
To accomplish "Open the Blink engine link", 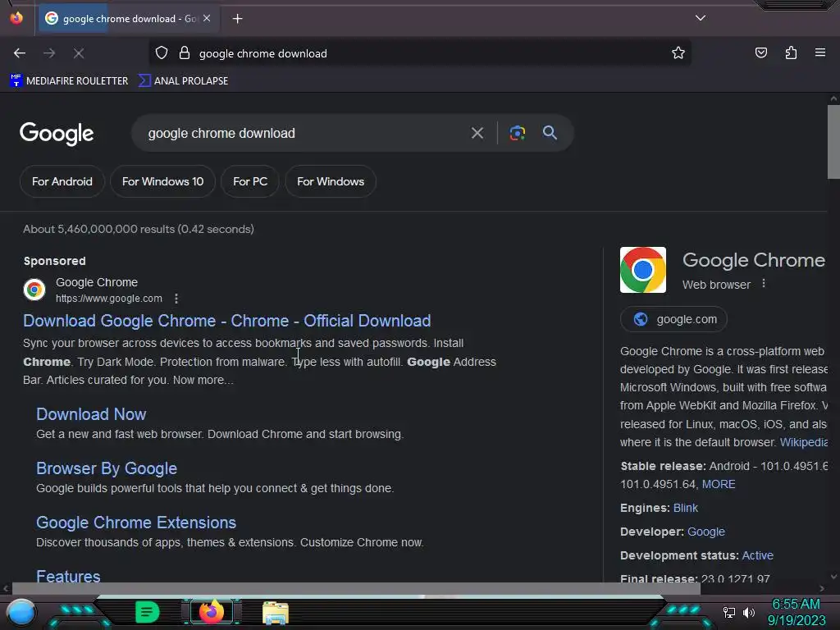I will (x=685, y=508).
